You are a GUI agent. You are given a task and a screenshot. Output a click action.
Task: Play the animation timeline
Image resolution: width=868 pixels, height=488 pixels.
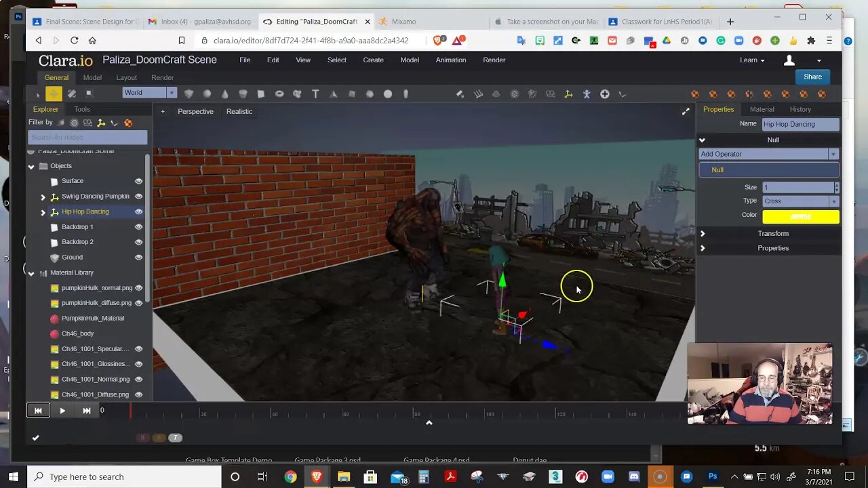[62, 410]
